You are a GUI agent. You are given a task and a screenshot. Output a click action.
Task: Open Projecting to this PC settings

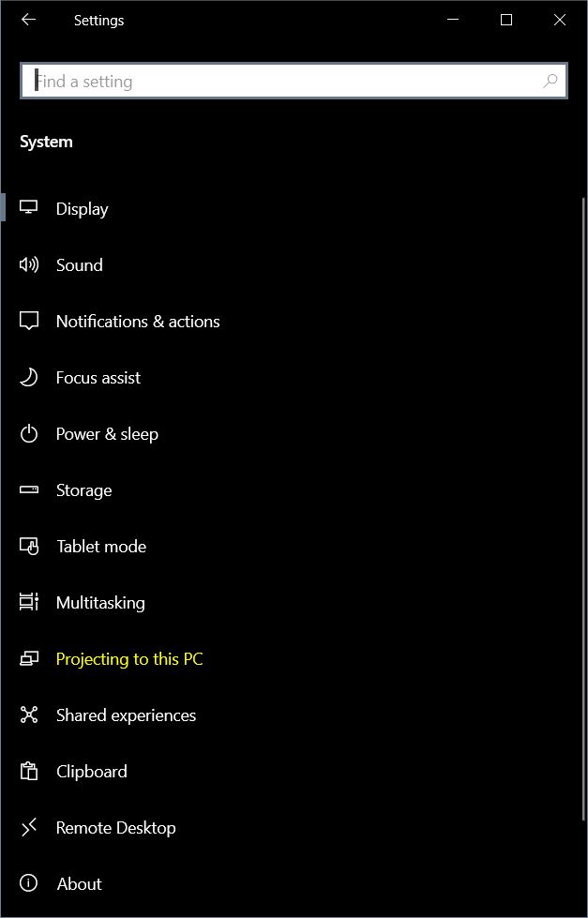pos(128,658)
